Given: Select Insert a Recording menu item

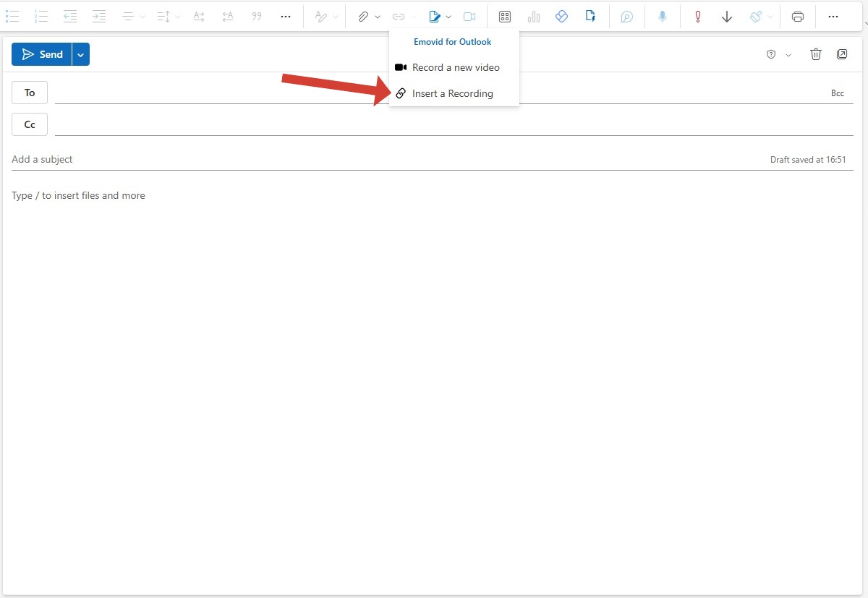Looking at the screenshot, I should point(452,93).
